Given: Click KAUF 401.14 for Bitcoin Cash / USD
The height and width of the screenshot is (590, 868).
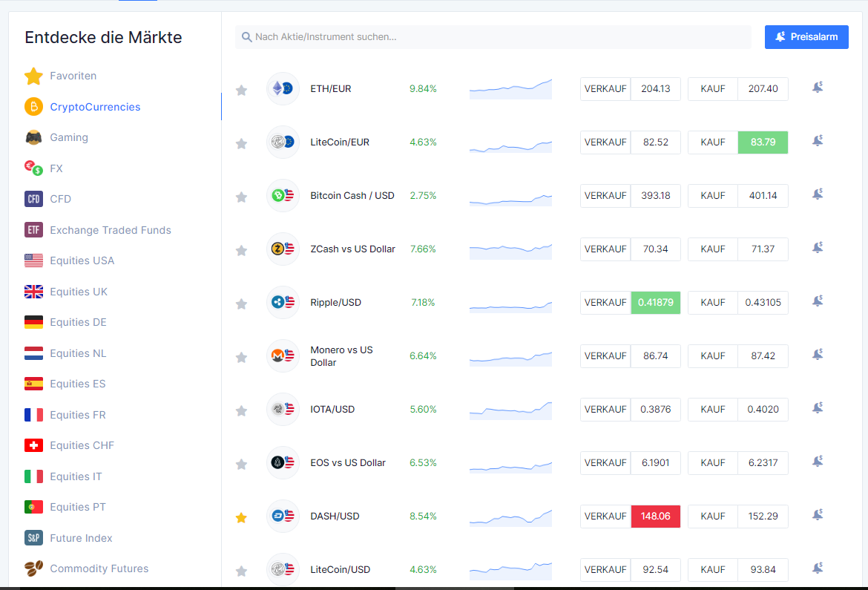Looking at the screenshot, I should [x=738, y=196].
